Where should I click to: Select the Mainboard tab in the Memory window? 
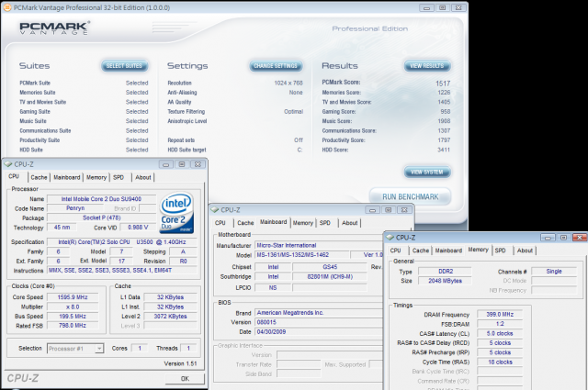tap(448, 251)
